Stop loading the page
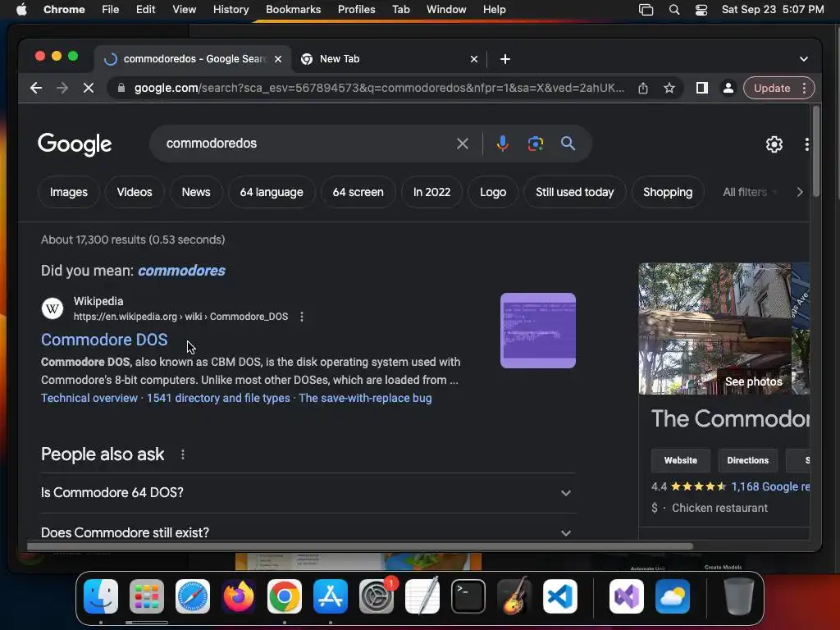This screenshot has width=840, height=630. [89, 88]
